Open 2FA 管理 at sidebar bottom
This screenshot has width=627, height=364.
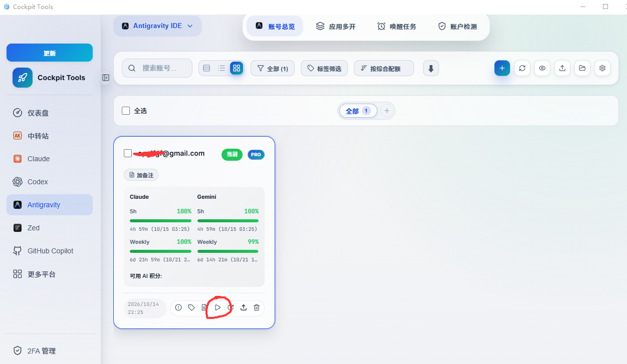(49, 351)
